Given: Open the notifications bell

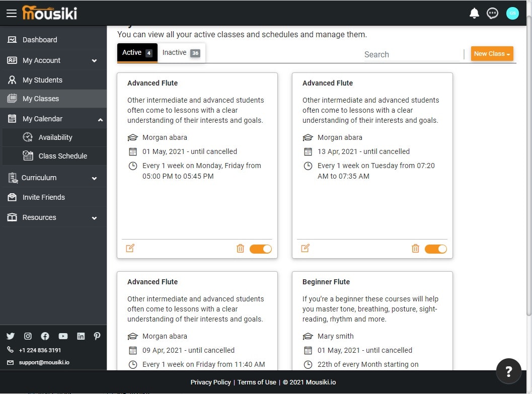Looking at the screenshot, I should pyautogui.click(x=474, y=13).
